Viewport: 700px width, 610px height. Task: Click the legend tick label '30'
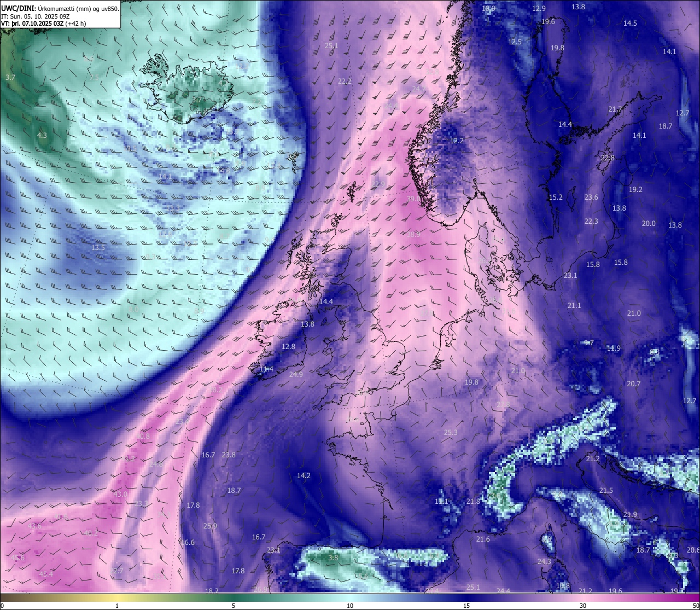point(583,606)
